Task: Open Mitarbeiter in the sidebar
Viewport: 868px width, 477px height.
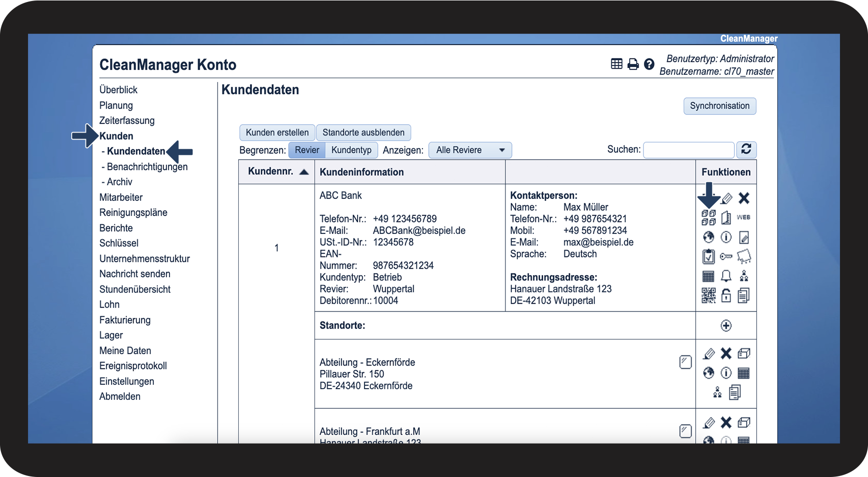Action: pyautogui.click(x=121, y=197)
